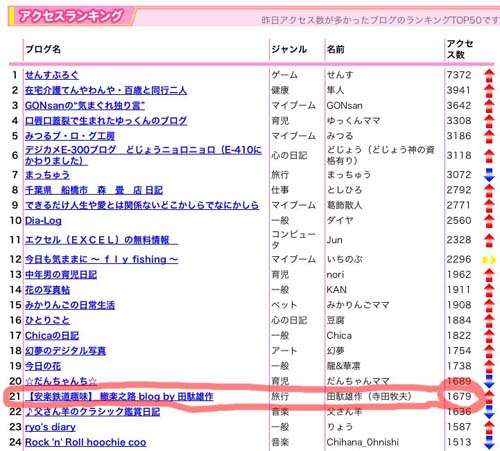500x451 pixels.
Task: Open the fly fishing blog link at rank 12
Action: coord(101,259)
